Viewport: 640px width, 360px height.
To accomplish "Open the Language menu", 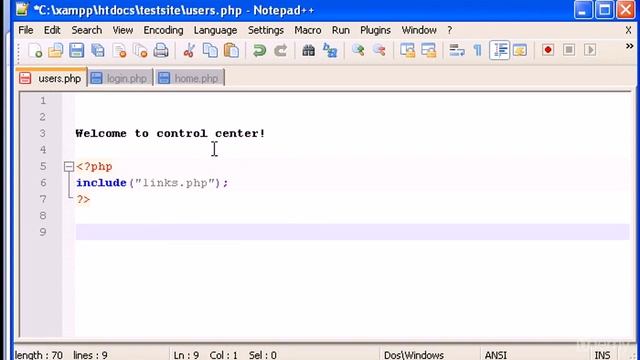I will [215, 30].
